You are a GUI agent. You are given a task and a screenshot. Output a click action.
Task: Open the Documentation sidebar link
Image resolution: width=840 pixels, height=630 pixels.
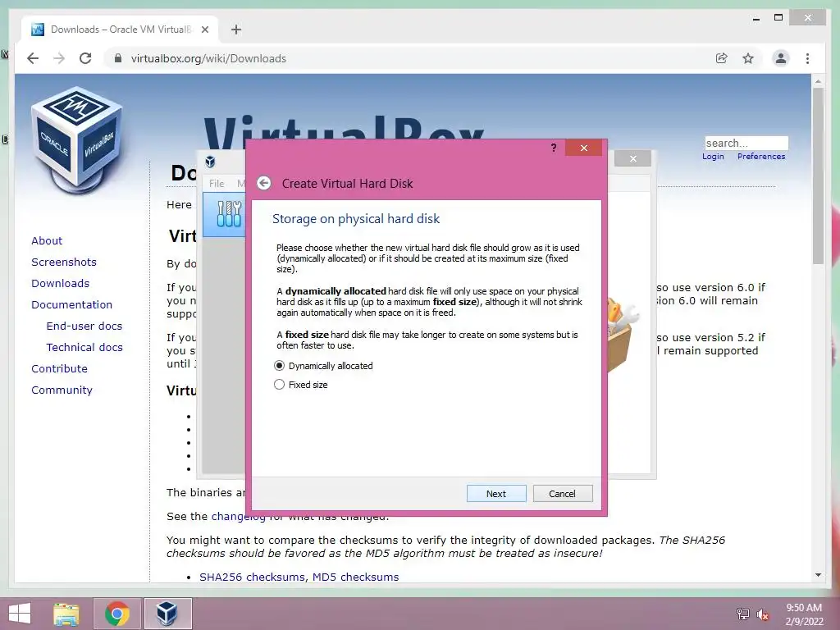pos(72,304)
